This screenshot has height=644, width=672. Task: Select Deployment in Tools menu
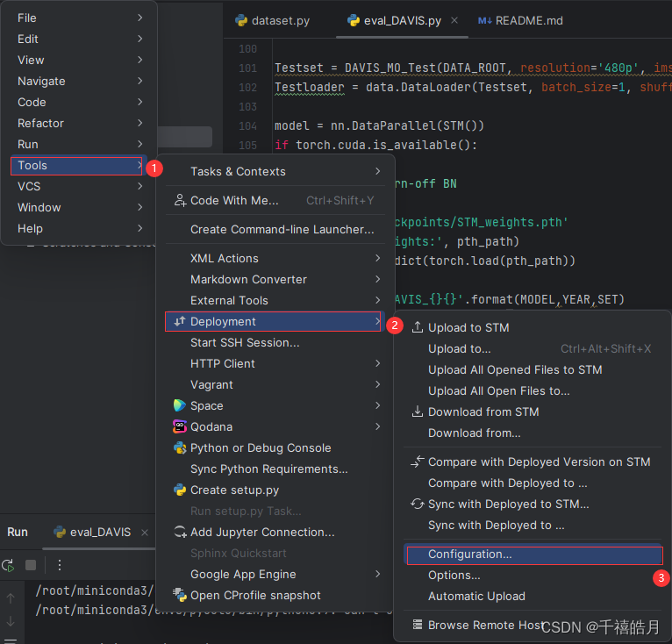[273, 322]
